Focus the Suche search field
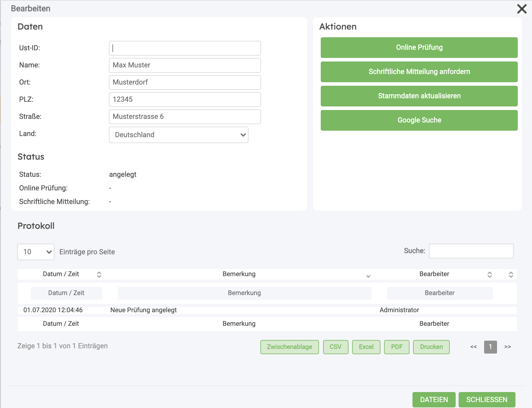The height and width of the screenshot is (408, 532). coord(471,251)
